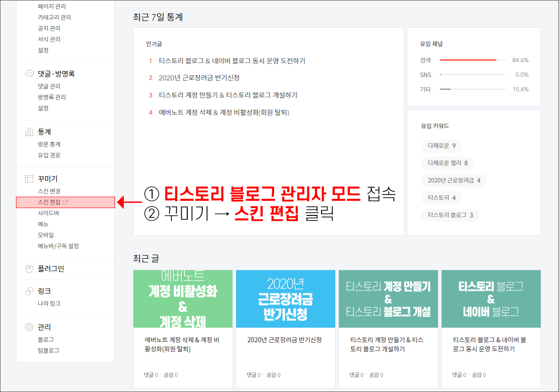Open 서식 관리 menu item
Screen dimensions: 559x392
pyautogui.click(x=49, y=39)
